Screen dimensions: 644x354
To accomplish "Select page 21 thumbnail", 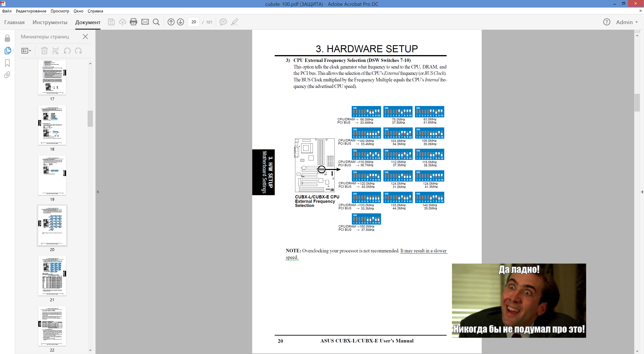I will click(52, 276).
